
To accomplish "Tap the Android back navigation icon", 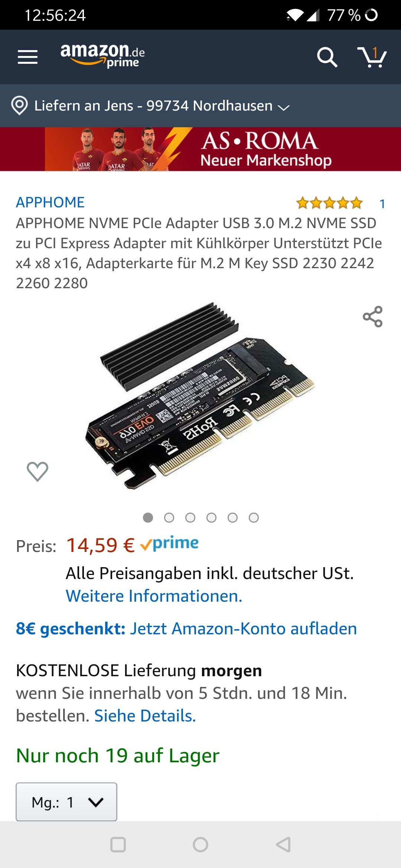I will point(283,845).
